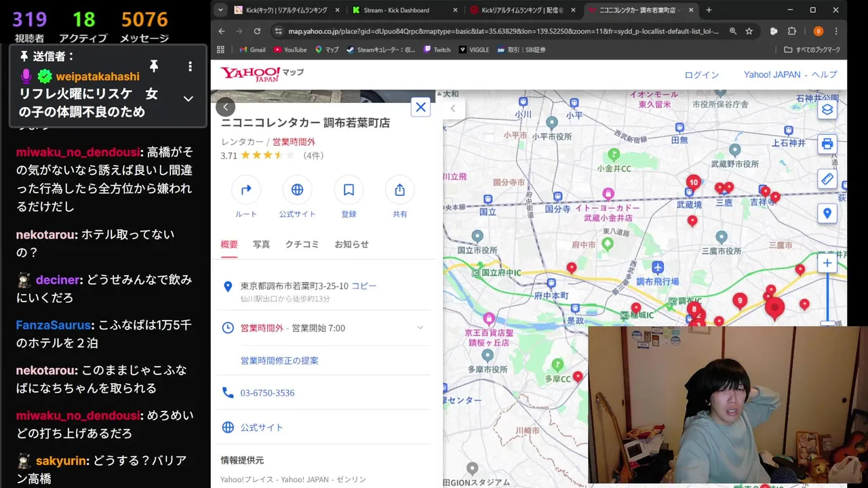Open the Yahoo! JAPAN header link
Viewport: 868px width, 488px height.
pos(772,75)
